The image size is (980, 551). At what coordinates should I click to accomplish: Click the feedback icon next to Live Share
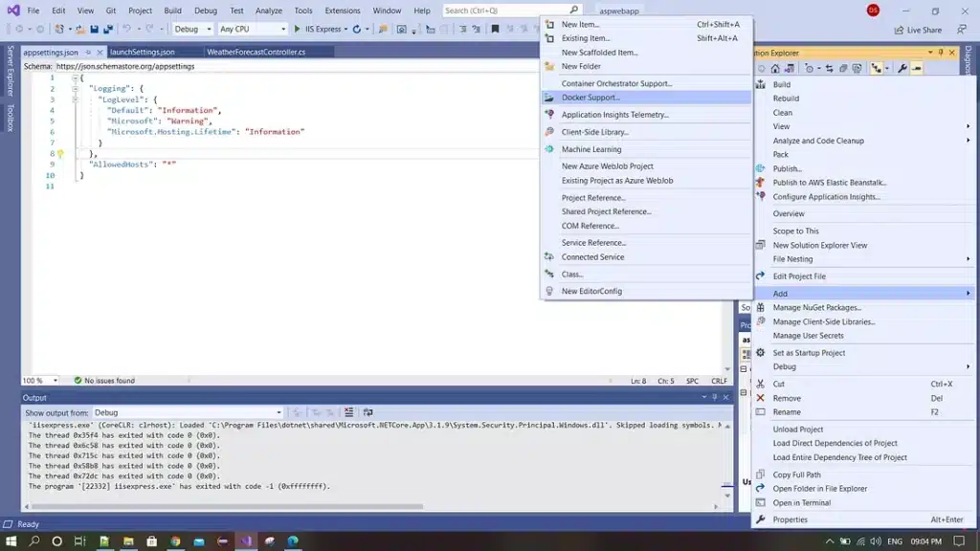click(x=961, y=30)
